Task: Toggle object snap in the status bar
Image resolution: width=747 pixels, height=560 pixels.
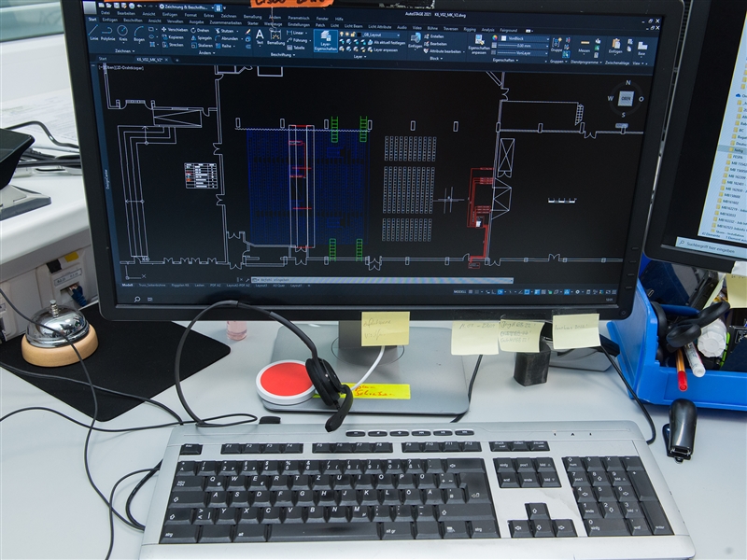Action: (x=501, y=290)
